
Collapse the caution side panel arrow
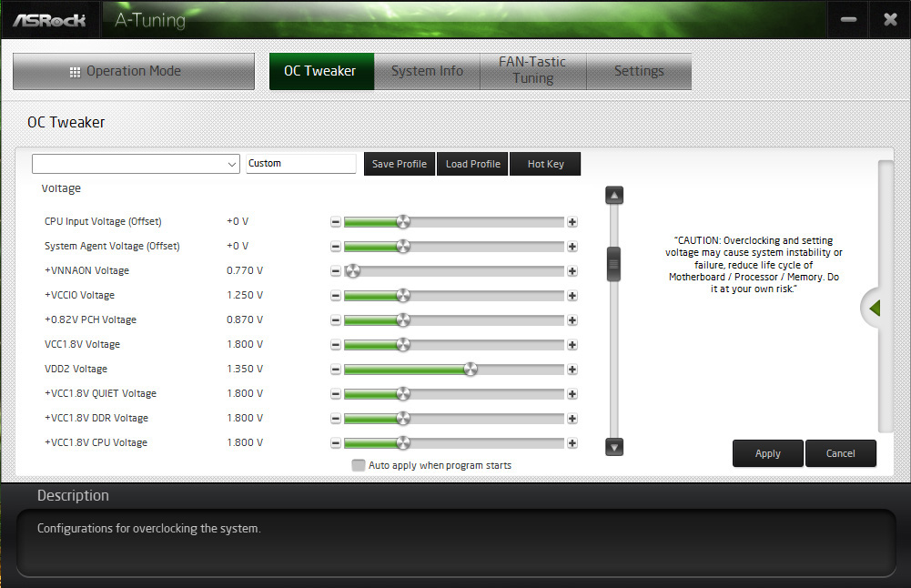coord(875,309)
